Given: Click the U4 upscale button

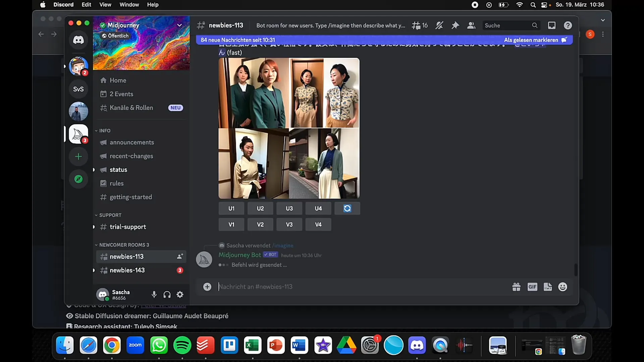Looking at the screenshot, I should point(318,208).
